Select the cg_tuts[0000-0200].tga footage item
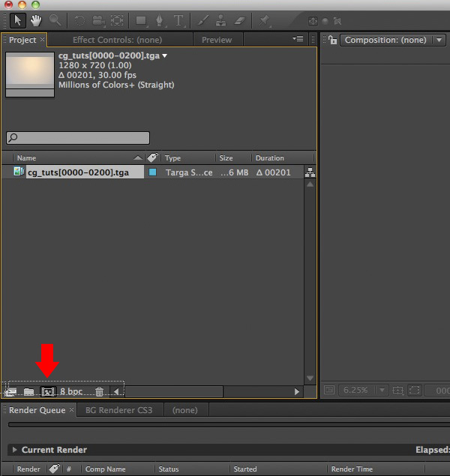Image resolution: width=450 pixels, height=476 pixels. 78,172
